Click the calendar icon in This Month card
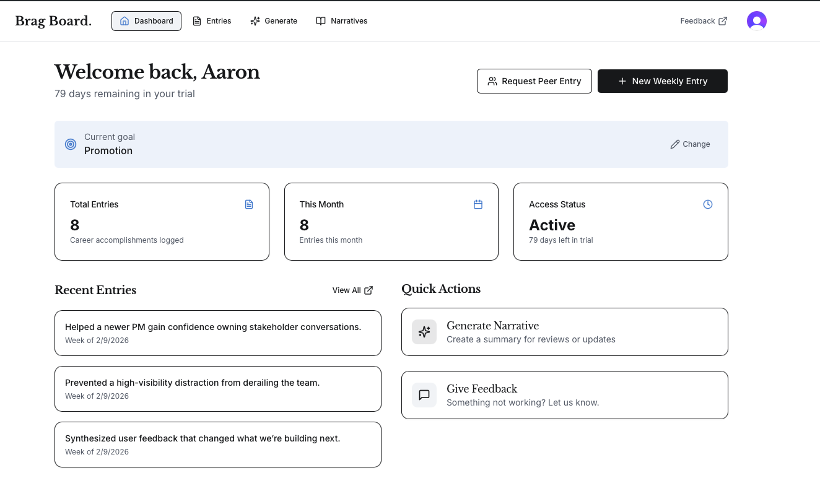Viewport: 820px width, 504px height. 478,204
